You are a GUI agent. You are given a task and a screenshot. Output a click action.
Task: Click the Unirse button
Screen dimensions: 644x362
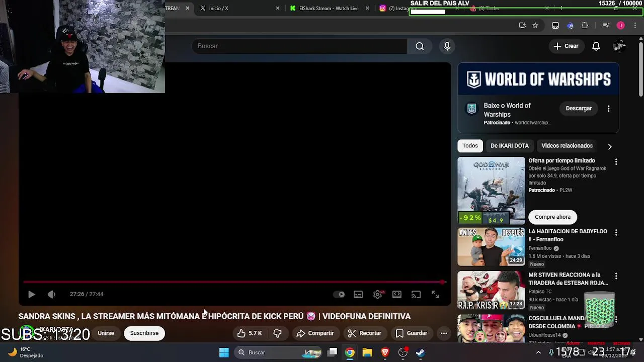(106, 333)
